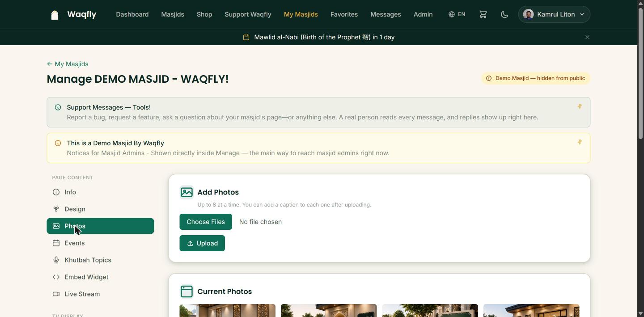The image size is (644, 317).
Task: Click the Current Photos heading icon
Action: [x=186, y=292]
